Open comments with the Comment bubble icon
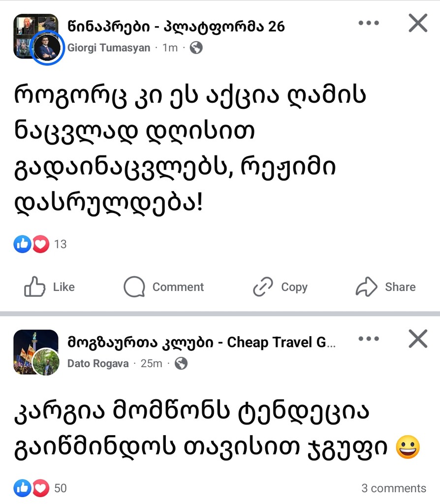440x504 pixels. pyautogui.click(x=164, y=287)
